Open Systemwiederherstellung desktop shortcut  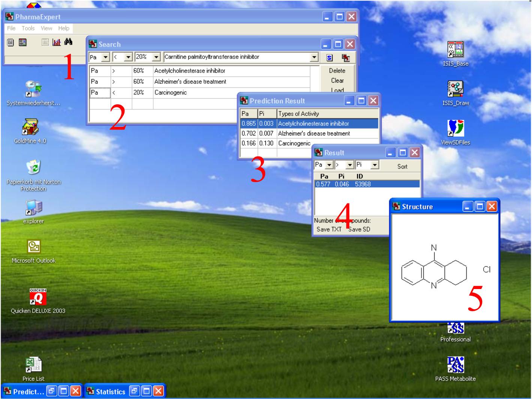coord(33,93)
